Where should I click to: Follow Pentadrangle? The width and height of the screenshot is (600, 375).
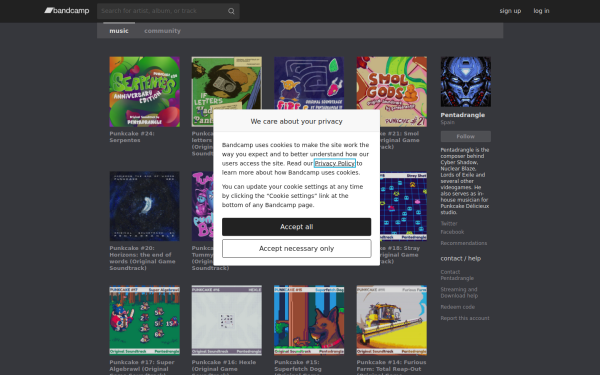click(466, 137)
